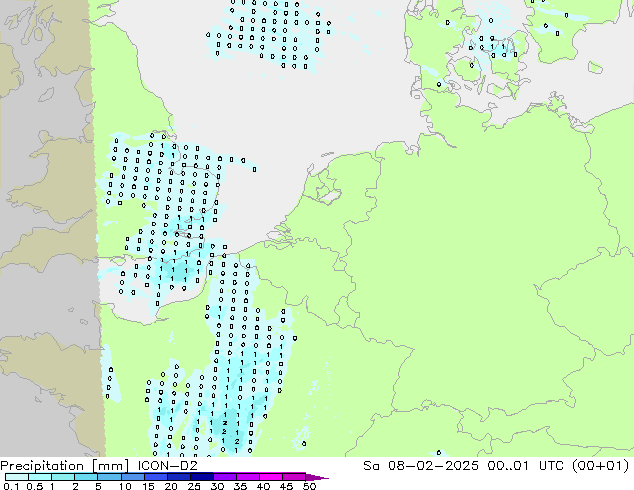Select legend swatch between 2 and 5

86,477
